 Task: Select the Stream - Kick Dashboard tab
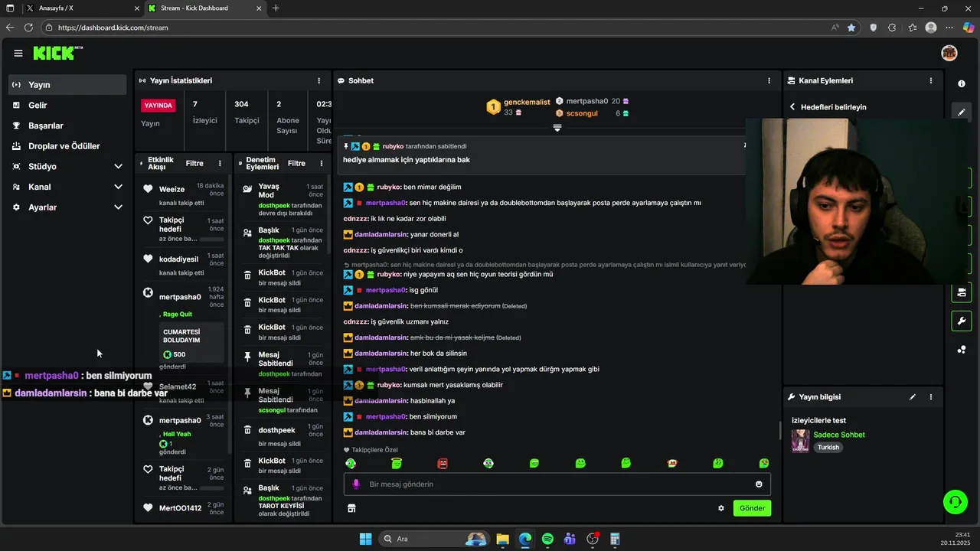[x=204, y=8]
